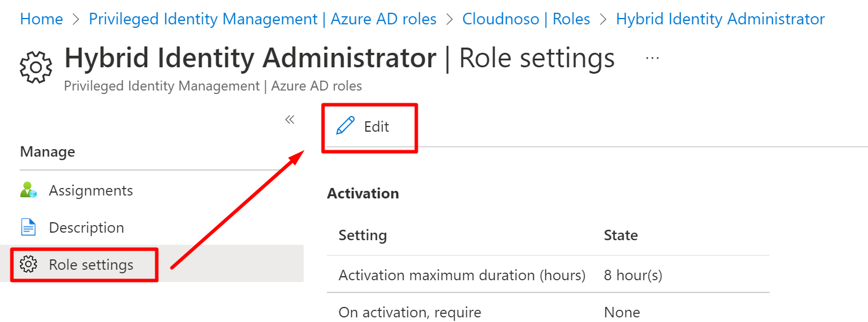Open Assignments in Manage menu

tap(91, 190)
